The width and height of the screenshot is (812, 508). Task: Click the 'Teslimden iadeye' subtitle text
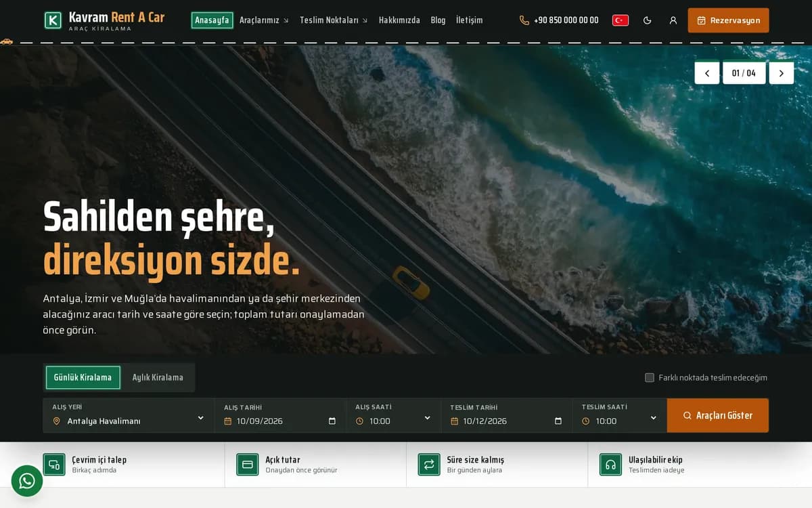656,470
